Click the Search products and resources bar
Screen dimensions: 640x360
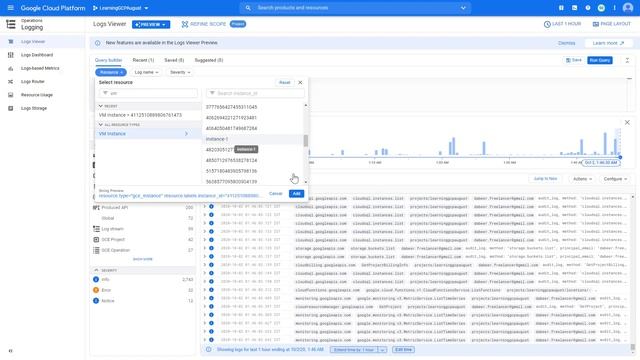coord(355,8)
